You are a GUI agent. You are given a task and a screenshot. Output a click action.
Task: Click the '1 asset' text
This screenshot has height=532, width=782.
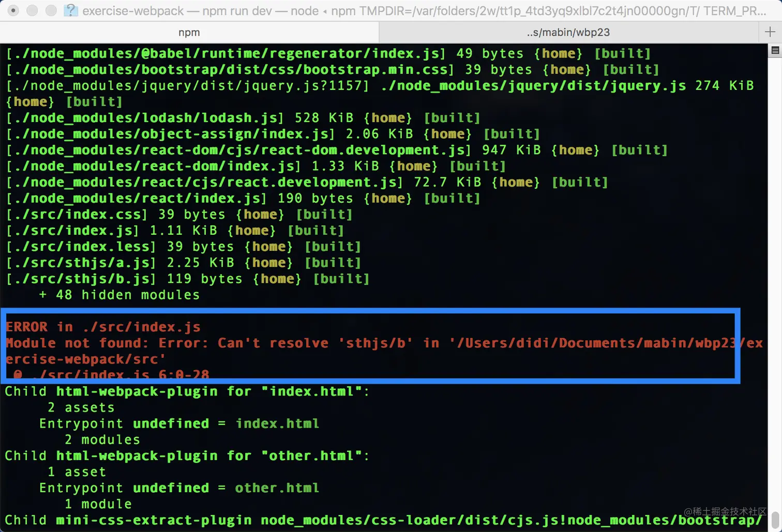point(77,472)
